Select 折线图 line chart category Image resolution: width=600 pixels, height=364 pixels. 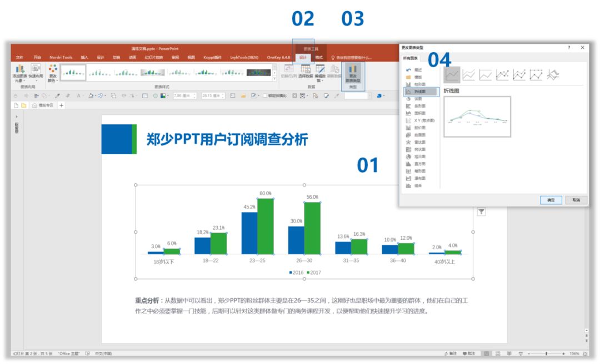421,92
